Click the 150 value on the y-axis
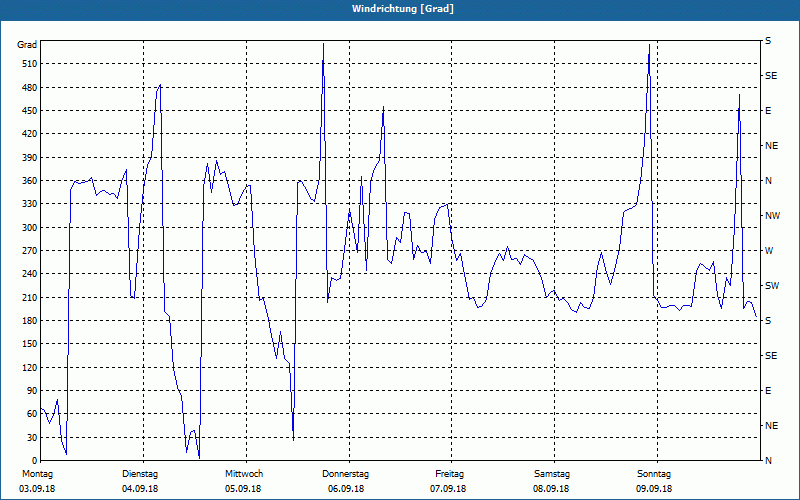 (30, 344)
